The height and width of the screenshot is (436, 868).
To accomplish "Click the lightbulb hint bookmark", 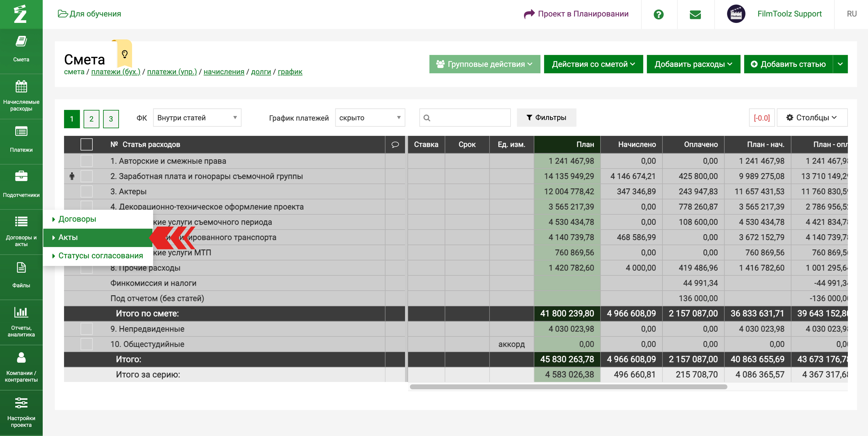I will pyautogui.click(x=125, y=54).
